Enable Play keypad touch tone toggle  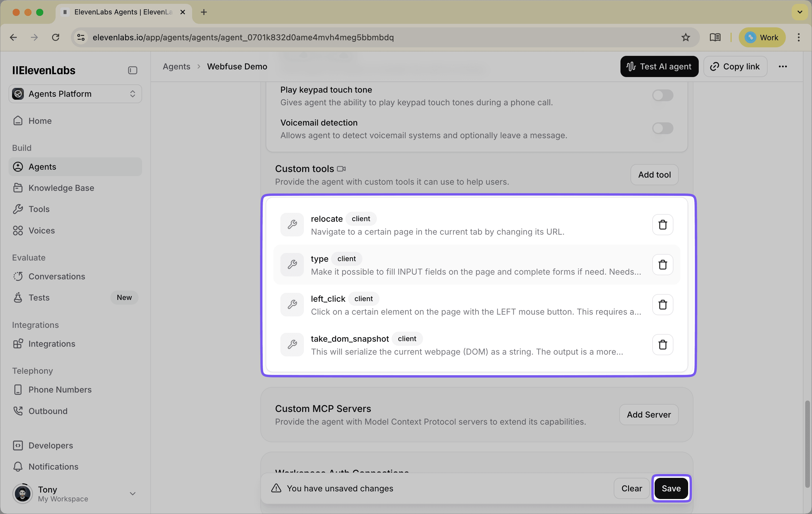coord(662,95)
